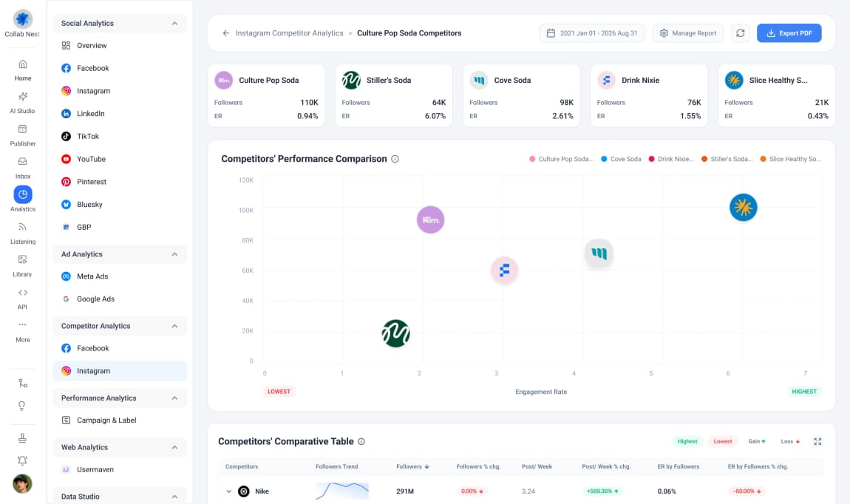Toggle Drink Nixie legend entry

click(x=671, y=159)
